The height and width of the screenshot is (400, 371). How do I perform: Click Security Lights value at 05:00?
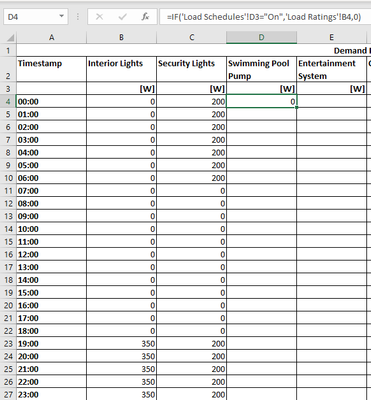(191, 165)
